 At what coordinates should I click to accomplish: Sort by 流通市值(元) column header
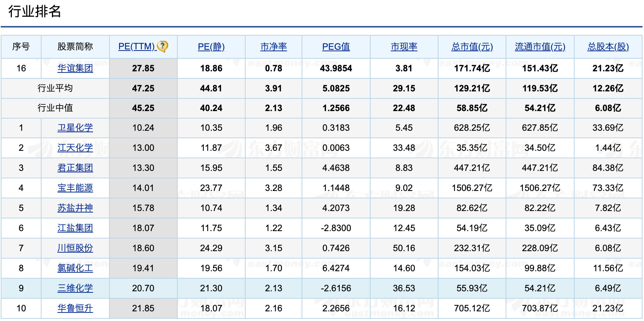click(x=540, y=47)
